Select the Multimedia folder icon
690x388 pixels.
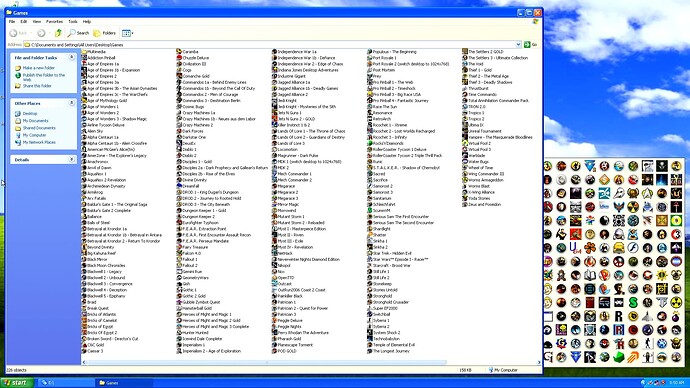point(84,52)
